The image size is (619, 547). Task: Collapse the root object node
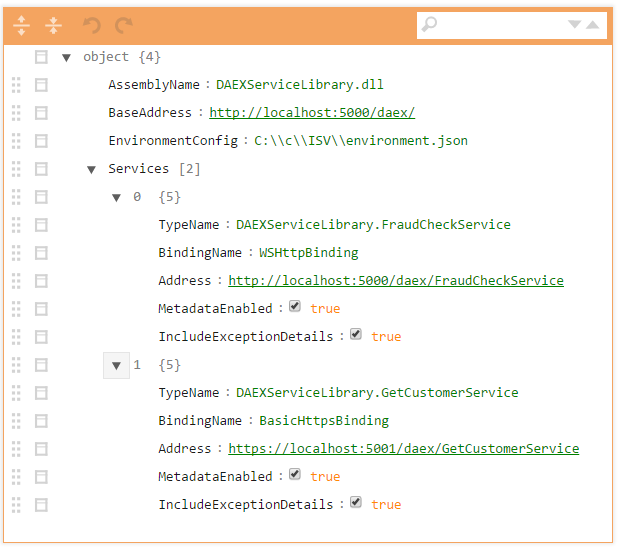(66, 57)
